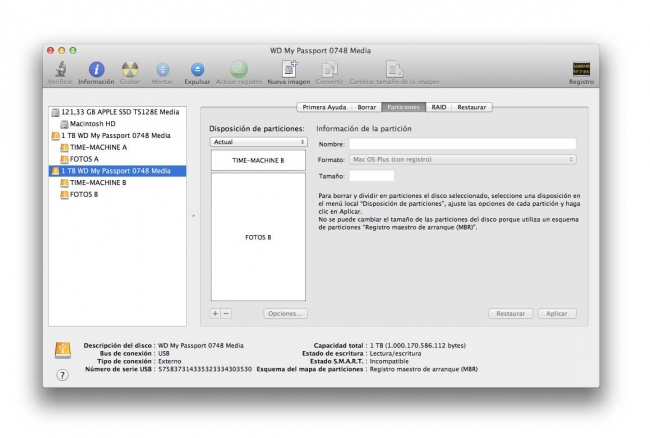650x438 pixels.
Task: Click the Montar toolbar icon
Action: point(162,69)
